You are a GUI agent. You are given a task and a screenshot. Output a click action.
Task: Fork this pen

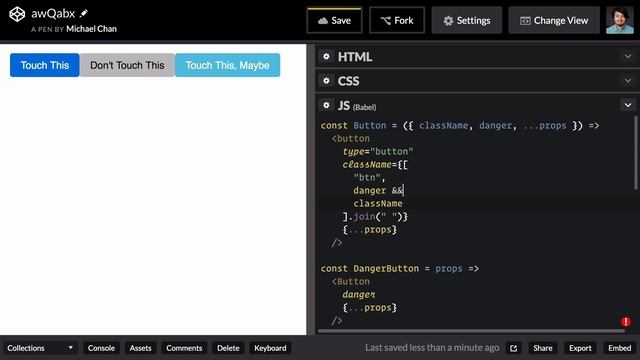[397, 20]
